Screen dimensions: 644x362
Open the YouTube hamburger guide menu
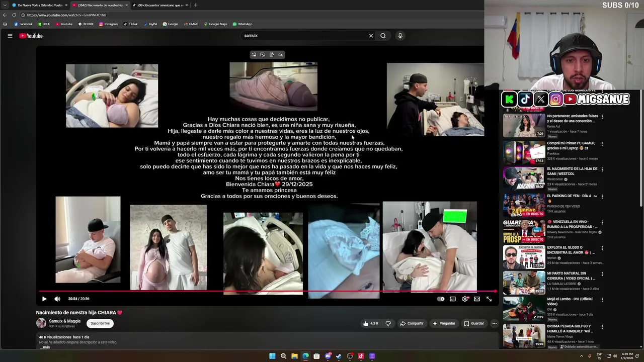(x=10, y=36)
